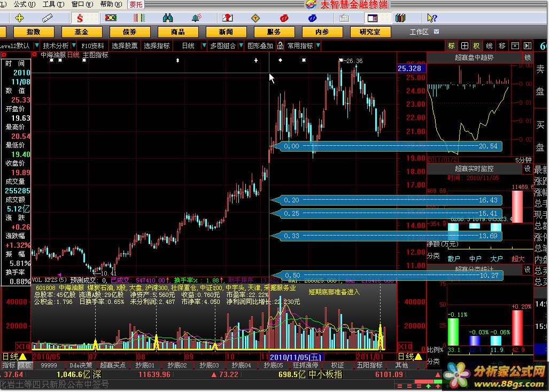Click the yellow crosshair move icon

[x=20, y=18]
